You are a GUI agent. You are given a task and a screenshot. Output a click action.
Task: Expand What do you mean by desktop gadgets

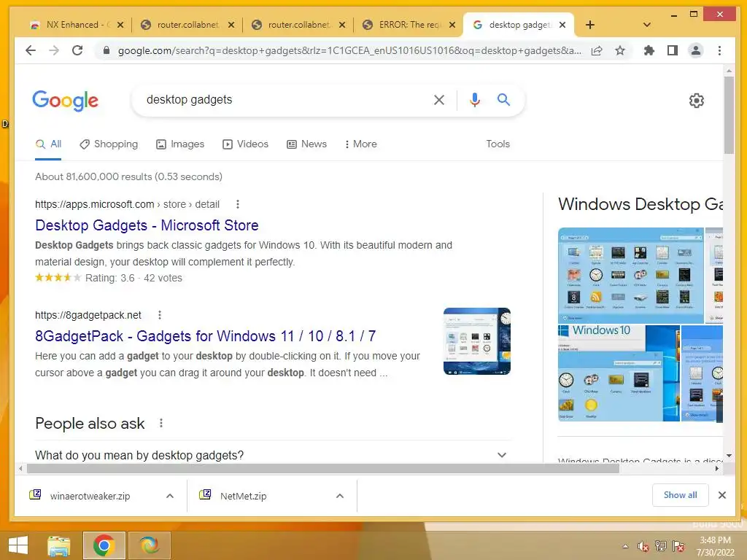[272, 455]
